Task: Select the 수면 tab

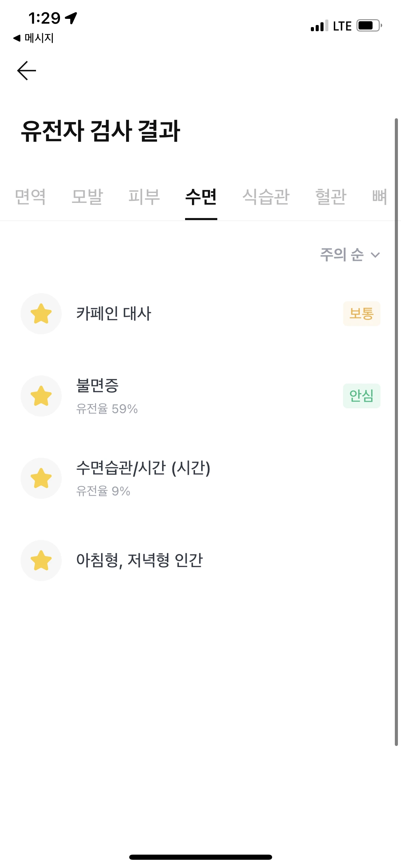Action: tap(201, 197)
